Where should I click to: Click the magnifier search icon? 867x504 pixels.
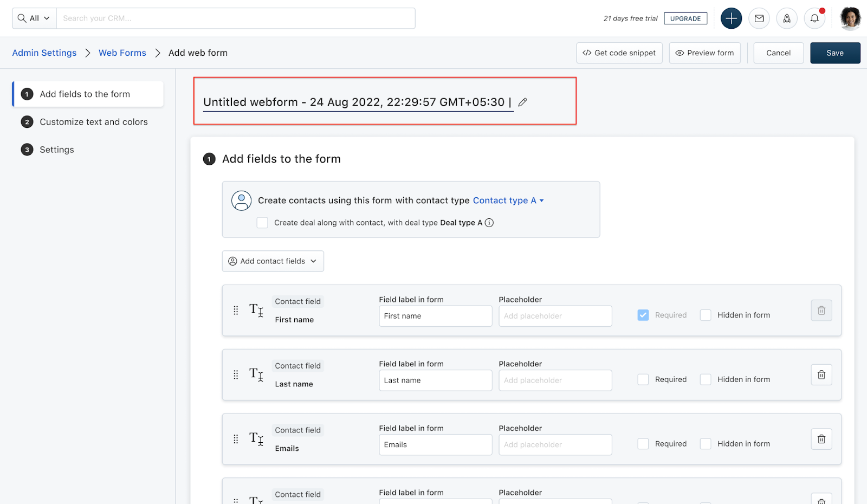pos(22,18)
